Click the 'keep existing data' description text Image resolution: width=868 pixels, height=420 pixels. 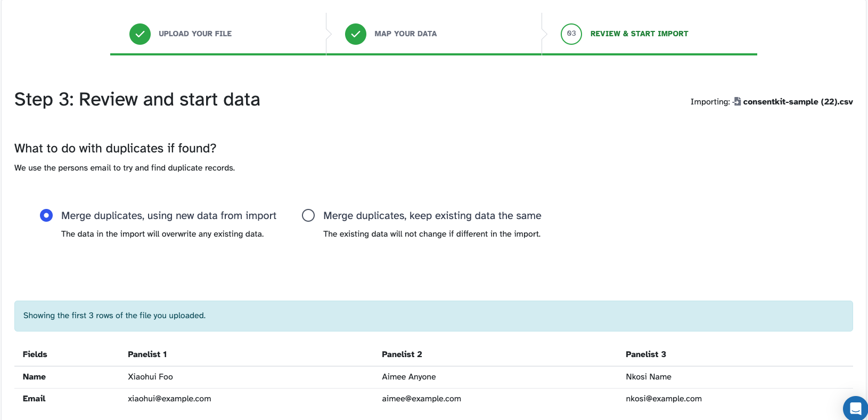click(432, 234)
